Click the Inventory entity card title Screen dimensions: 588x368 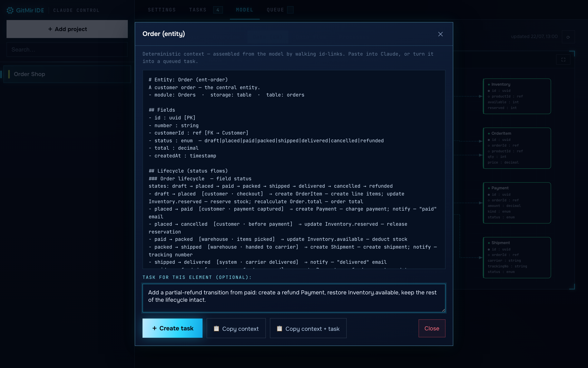(501, 84)
